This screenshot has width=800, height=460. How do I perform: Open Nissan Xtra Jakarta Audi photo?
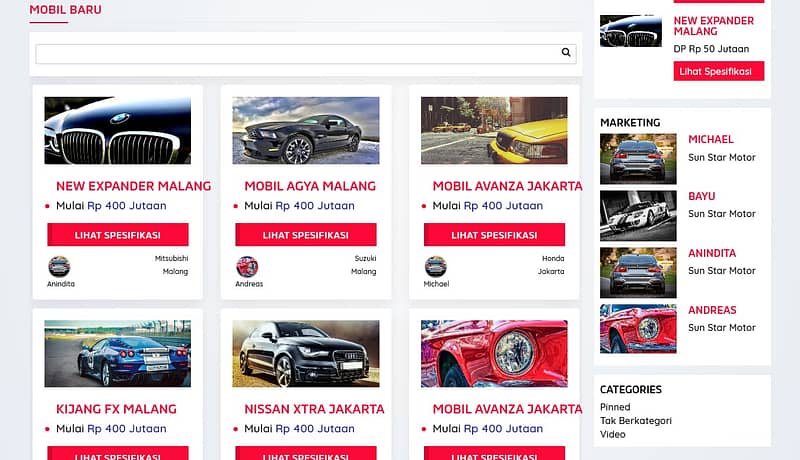pos(306,353)
